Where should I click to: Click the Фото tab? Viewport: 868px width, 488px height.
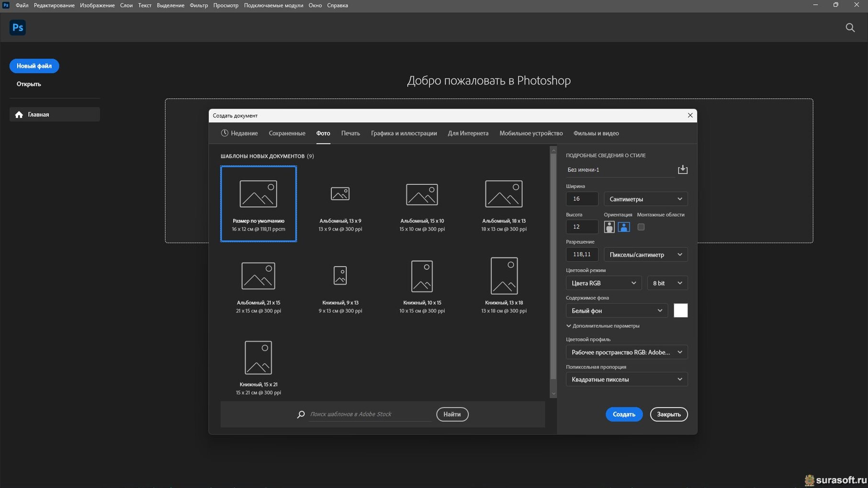(x=323, y=133)
